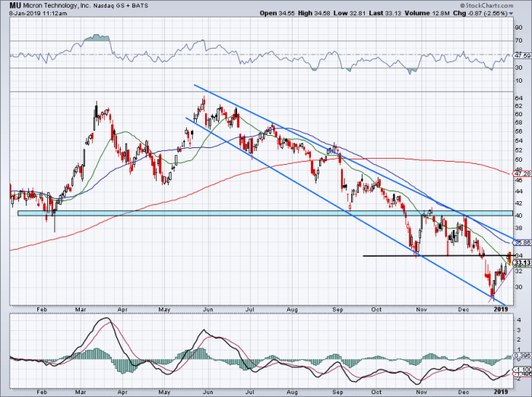Click the RSI axis 10 label

click(518, 80)
